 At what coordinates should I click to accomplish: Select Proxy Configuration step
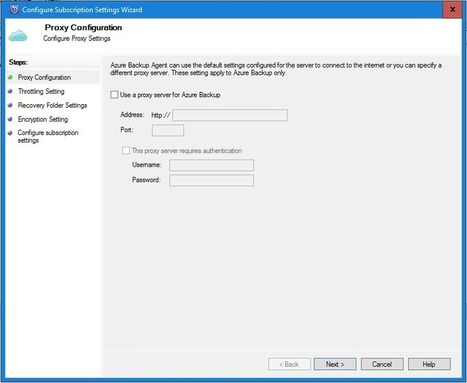(44, 77)
